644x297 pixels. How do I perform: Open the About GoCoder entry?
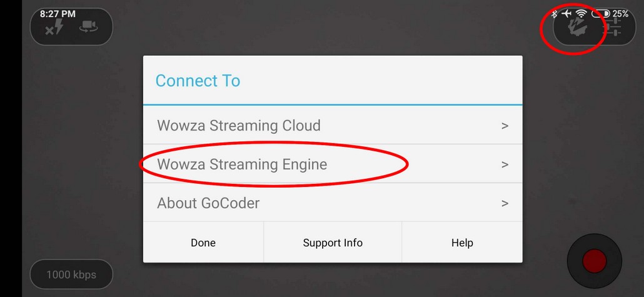(208, 203)
